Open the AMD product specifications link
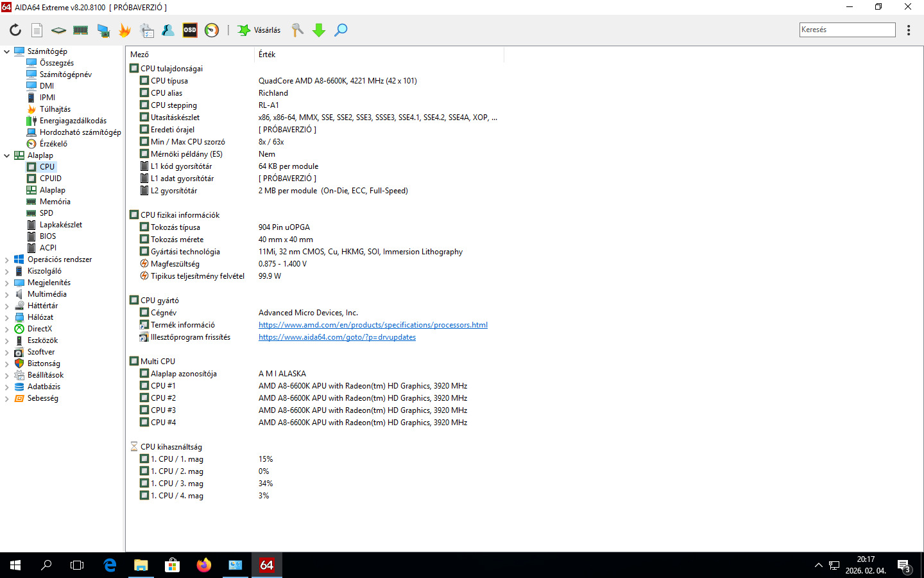This screenshot has width=924, height=578. pos(373,325)
